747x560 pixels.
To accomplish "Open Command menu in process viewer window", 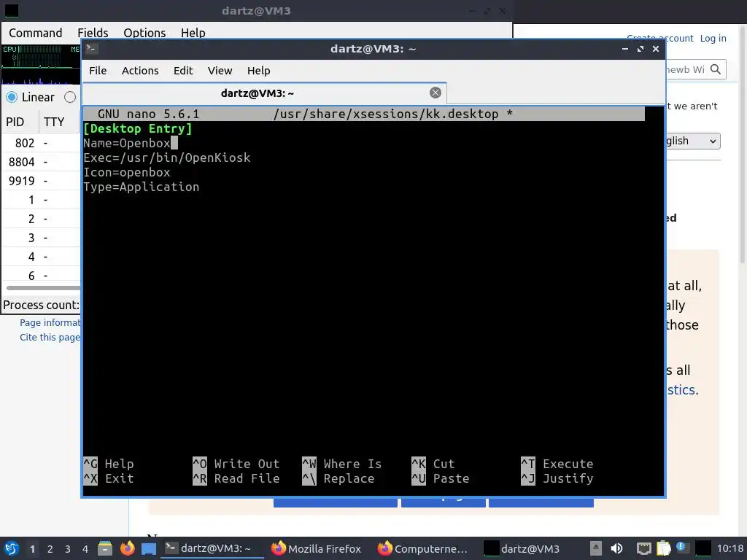I will click(x=36, y=33).
